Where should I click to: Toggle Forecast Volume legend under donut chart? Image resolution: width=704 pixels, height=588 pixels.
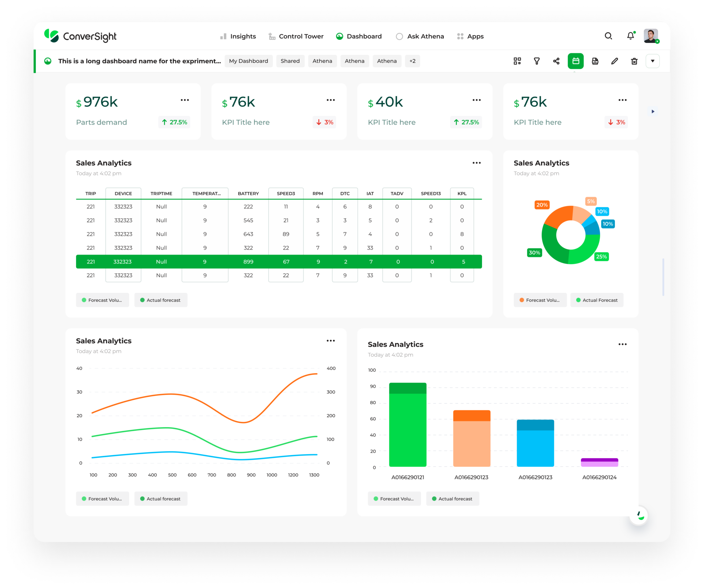coord(540,300)
